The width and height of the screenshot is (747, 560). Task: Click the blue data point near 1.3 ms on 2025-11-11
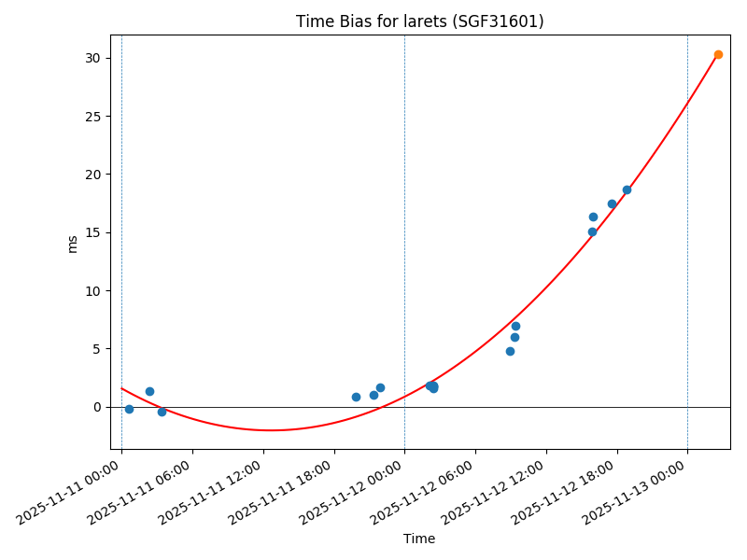pos(149,391)
